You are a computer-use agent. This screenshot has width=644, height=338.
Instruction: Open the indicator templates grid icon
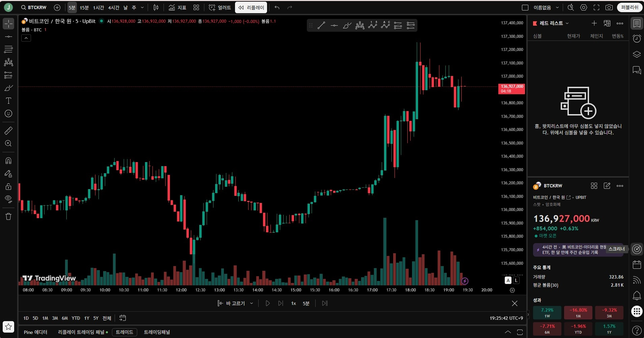(196, 7)
